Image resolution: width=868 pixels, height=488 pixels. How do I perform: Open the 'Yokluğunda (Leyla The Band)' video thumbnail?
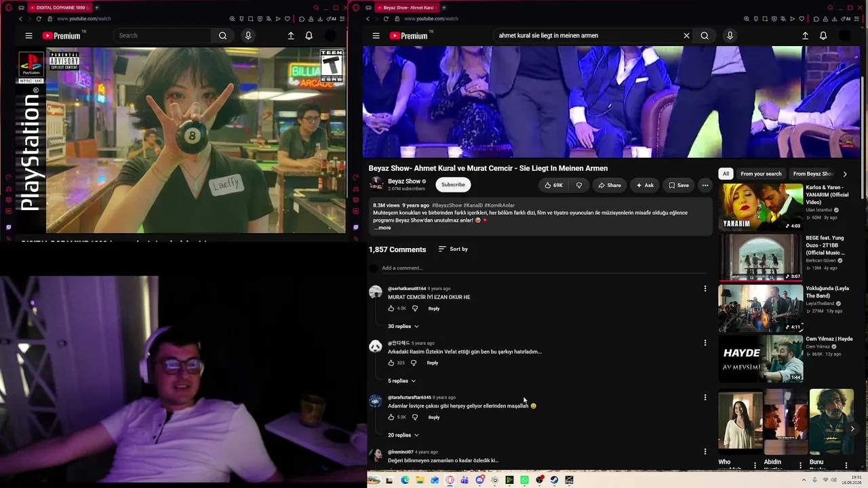pyautogui.click(x=761, y=308)
